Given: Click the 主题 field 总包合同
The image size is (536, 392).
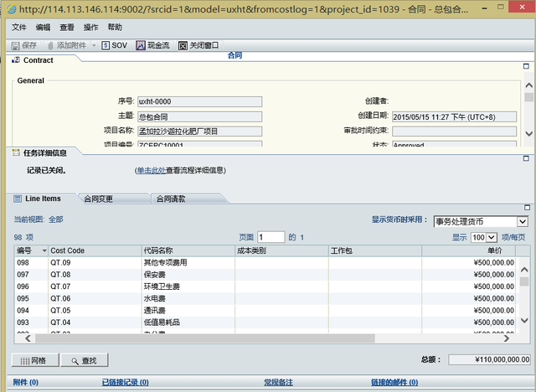Looking at the screenshot, I should click(x=199, y=117).
